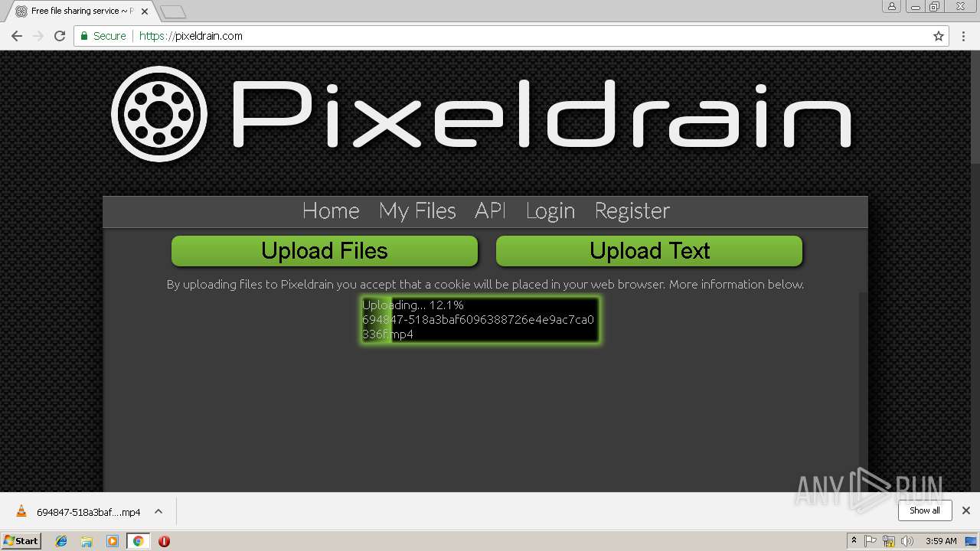Open the My Files page
The height and width of the screenshot is (551, 980).
pos(417,211)
